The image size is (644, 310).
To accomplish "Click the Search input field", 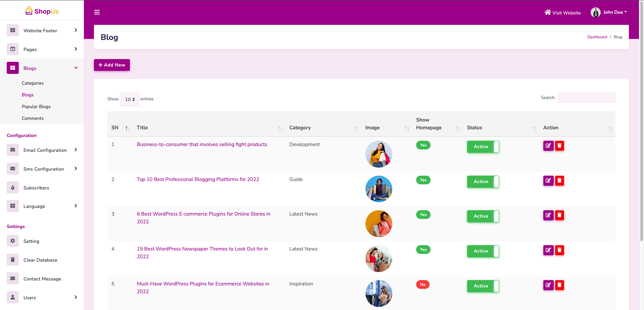I will click(586, 98).
